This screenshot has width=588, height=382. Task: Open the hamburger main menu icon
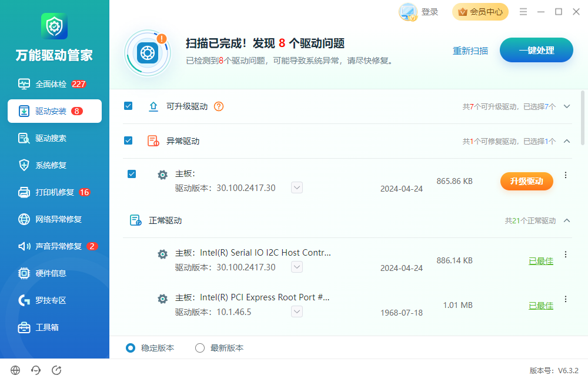click(x=523, y=12)
